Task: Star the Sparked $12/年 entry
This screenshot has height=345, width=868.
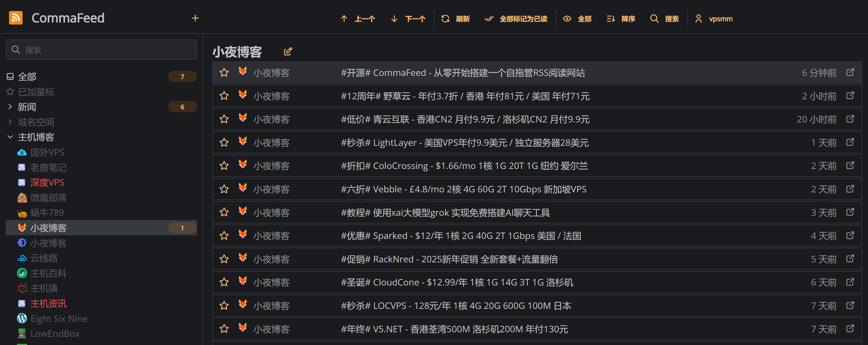Action: [224, 236]
